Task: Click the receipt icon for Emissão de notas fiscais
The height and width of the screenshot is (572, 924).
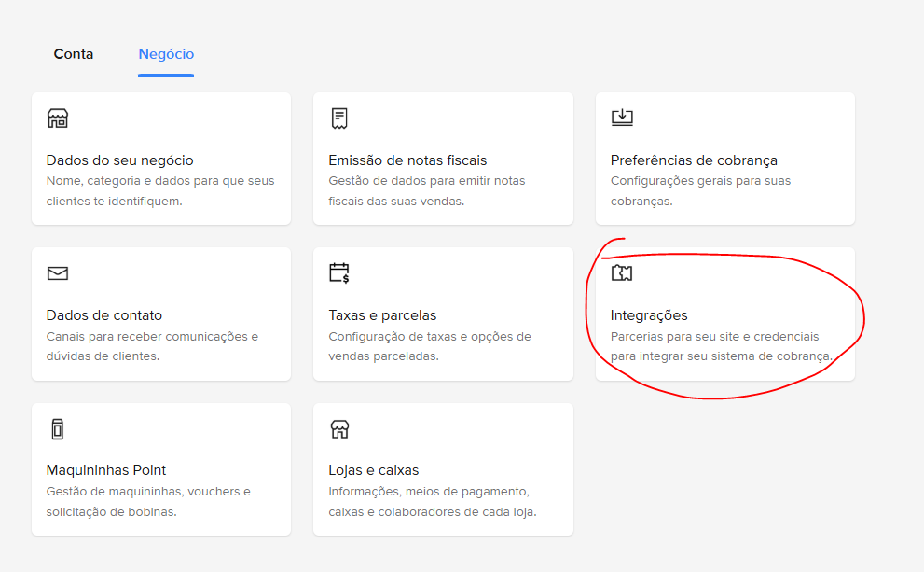Action: pos(339,119)
